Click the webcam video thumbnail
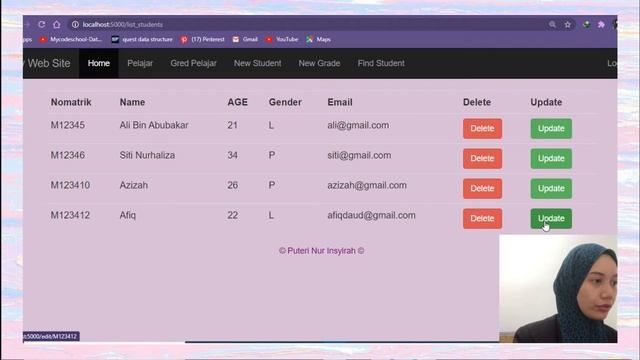Viewport: 640px width, 360px height. tap(558, 289)
